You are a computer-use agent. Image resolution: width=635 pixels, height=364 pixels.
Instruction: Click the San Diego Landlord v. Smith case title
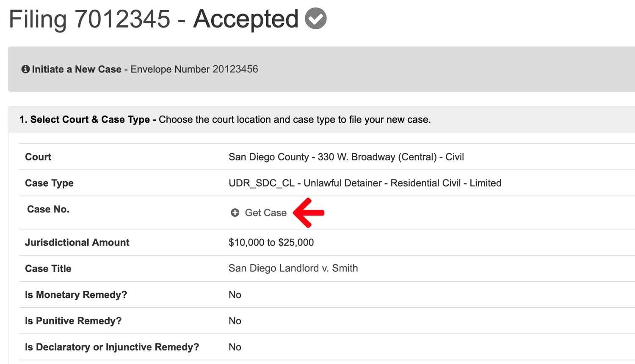click(293, 268)
